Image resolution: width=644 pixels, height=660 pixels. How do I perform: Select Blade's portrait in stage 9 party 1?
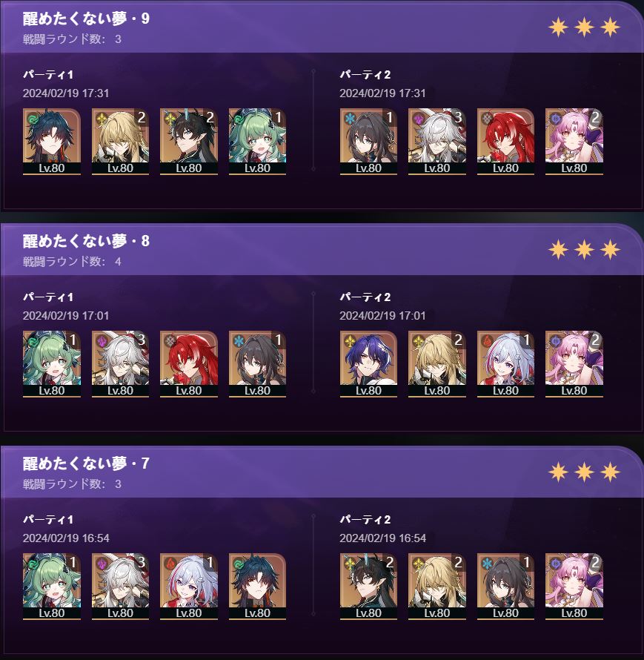pos(52,142)
